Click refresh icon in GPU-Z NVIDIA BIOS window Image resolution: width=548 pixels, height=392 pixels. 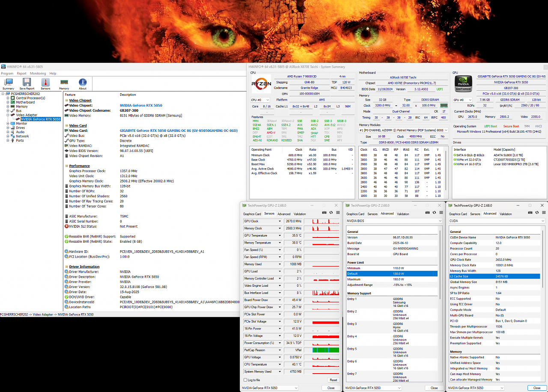click(434, 212)
